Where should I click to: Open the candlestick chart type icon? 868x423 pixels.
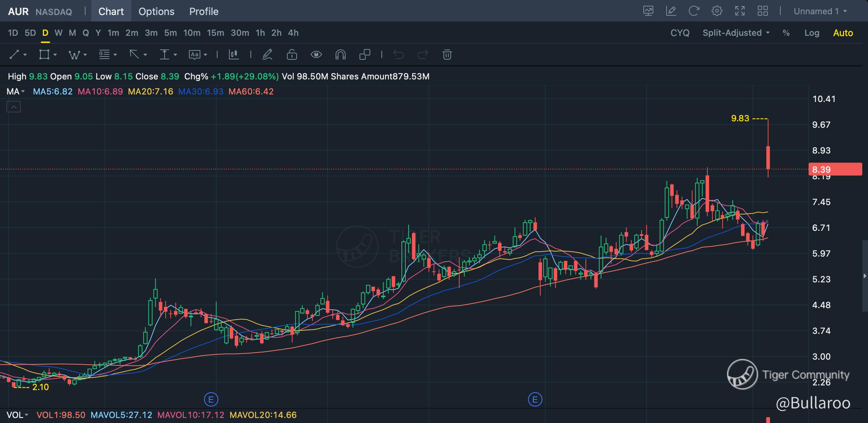(234, 55)
